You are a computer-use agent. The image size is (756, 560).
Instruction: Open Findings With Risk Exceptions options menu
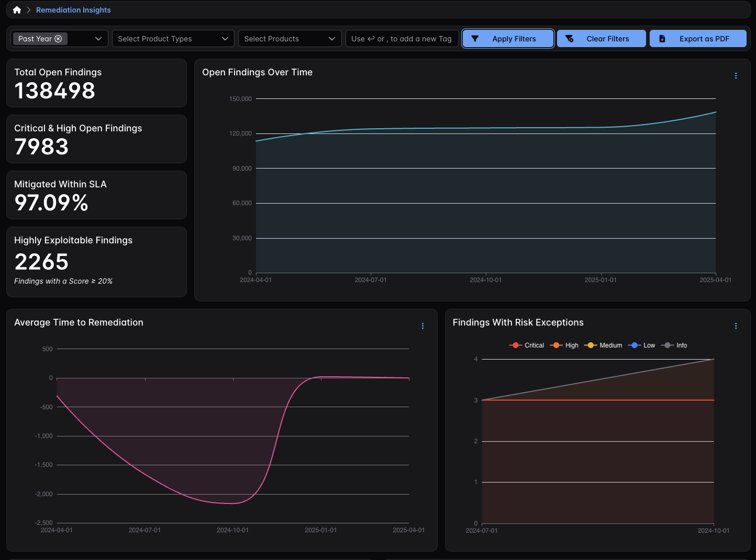click(x=736, y=326)
